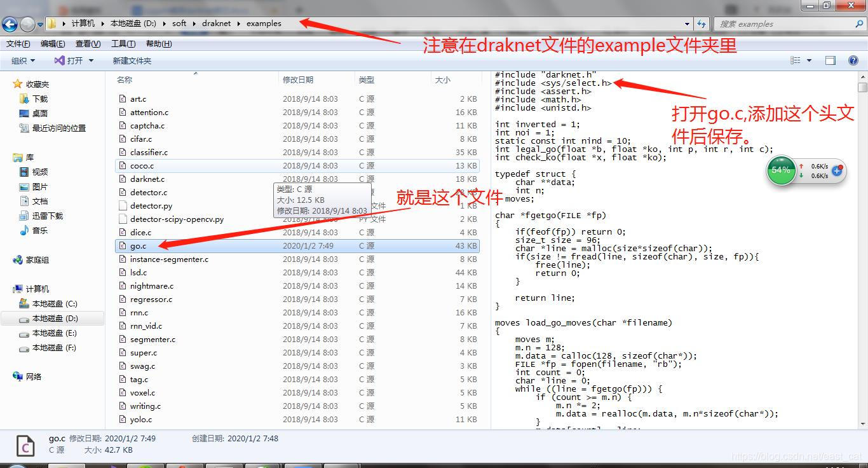Sort by 大小 column header

tap(442, 79)
